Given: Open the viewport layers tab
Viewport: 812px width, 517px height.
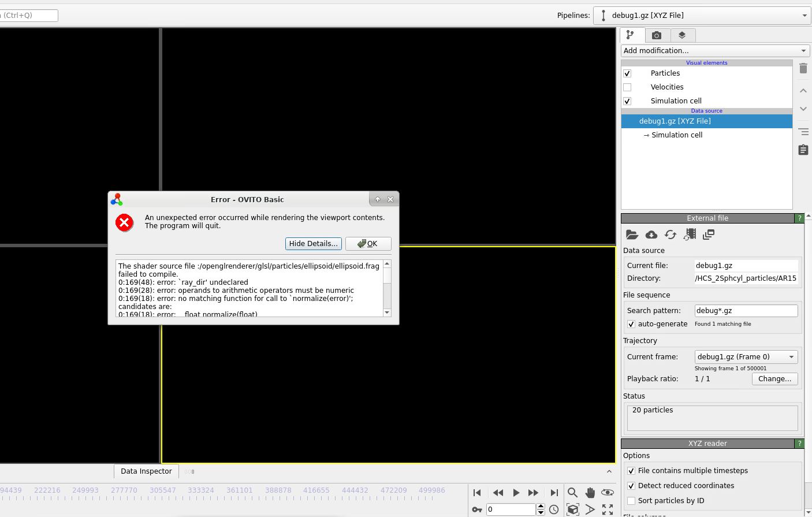Looking at the screenshot, I should tap(683, 35).
